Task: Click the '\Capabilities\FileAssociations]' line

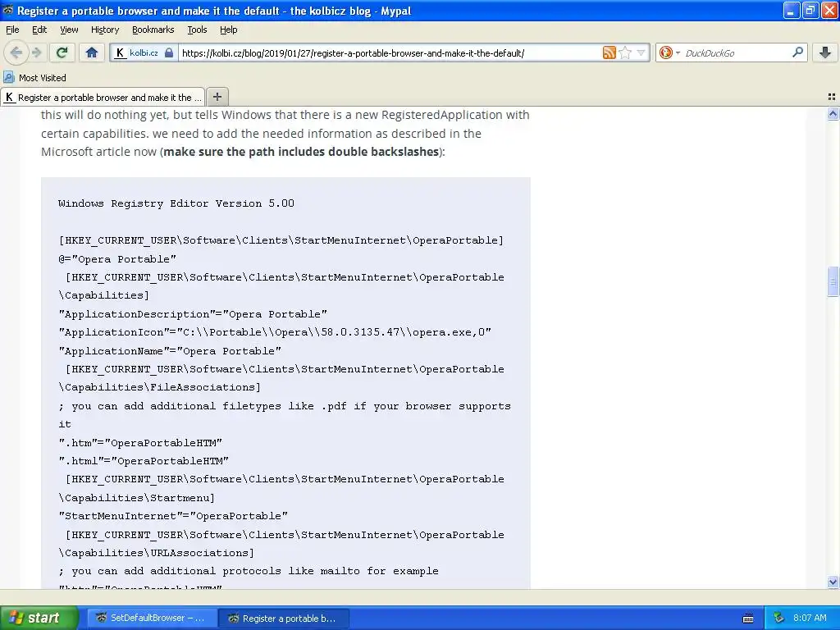Action: tap(160, 387)
